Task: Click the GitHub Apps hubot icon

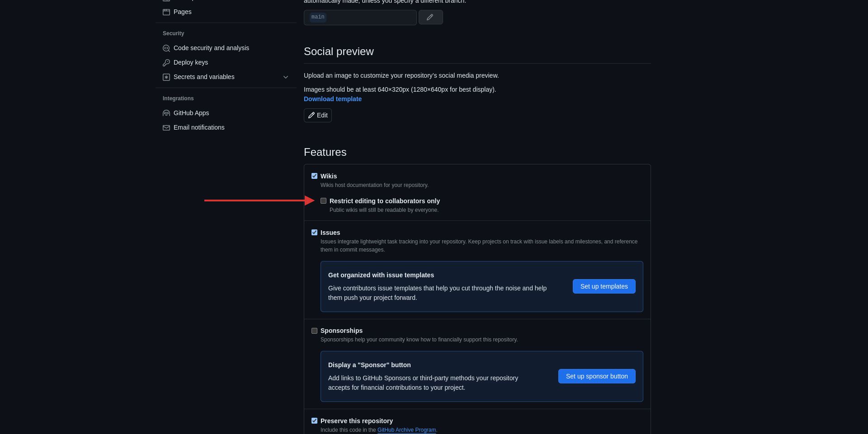Action: [166, 113]
